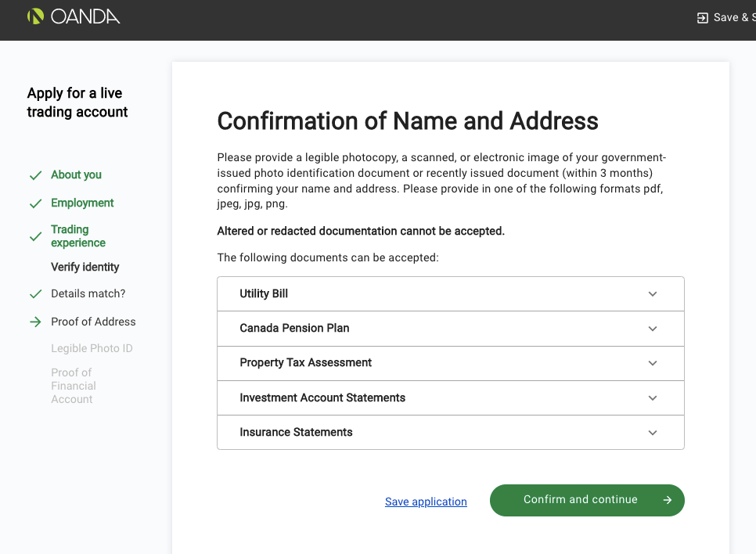Click the Save & exit icon
The width and height of the screenshot is (756, 554).
tap(703, 18)
